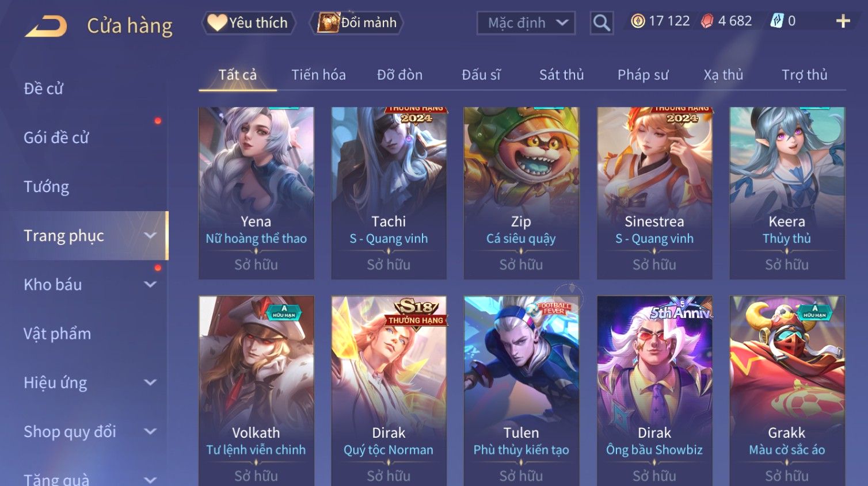
Task: Click the back arrow icon
Action: (x=46, y=26)
